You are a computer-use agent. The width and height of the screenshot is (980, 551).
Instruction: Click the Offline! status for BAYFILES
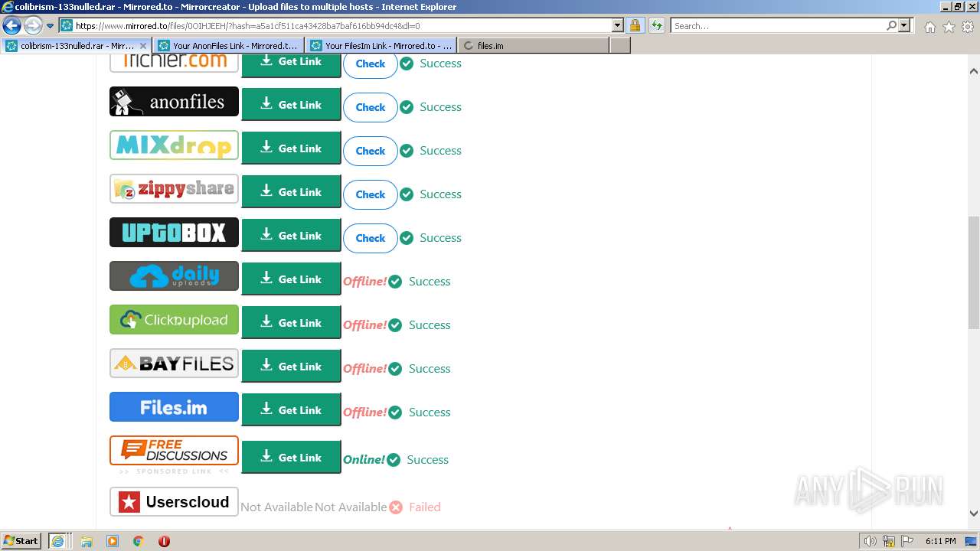point(364,368)
